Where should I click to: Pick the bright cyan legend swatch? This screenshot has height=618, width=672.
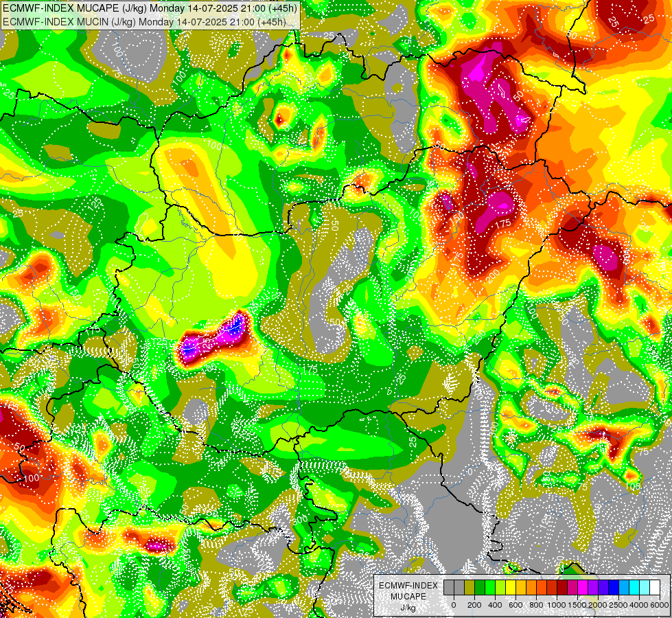(634, 587)
